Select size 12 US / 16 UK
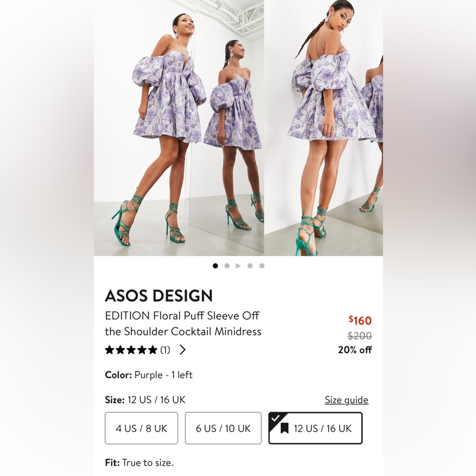This screenshot has width=476, height=476. 316,428
